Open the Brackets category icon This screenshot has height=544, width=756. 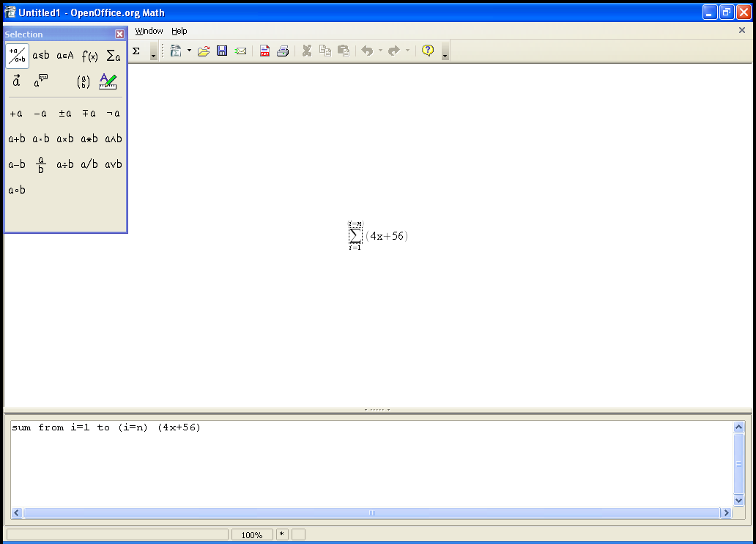click(84, 81)
